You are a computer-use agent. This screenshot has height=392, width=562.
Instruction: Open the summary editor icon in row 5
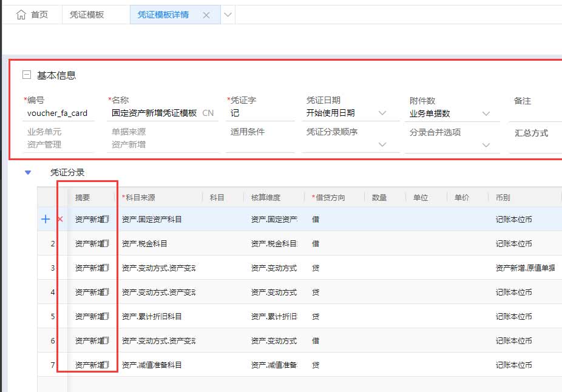105,317
